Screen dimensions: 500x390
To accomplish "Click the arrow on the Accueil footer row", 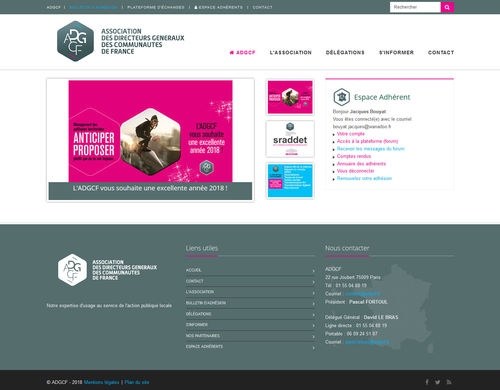I will pos(313,271).
